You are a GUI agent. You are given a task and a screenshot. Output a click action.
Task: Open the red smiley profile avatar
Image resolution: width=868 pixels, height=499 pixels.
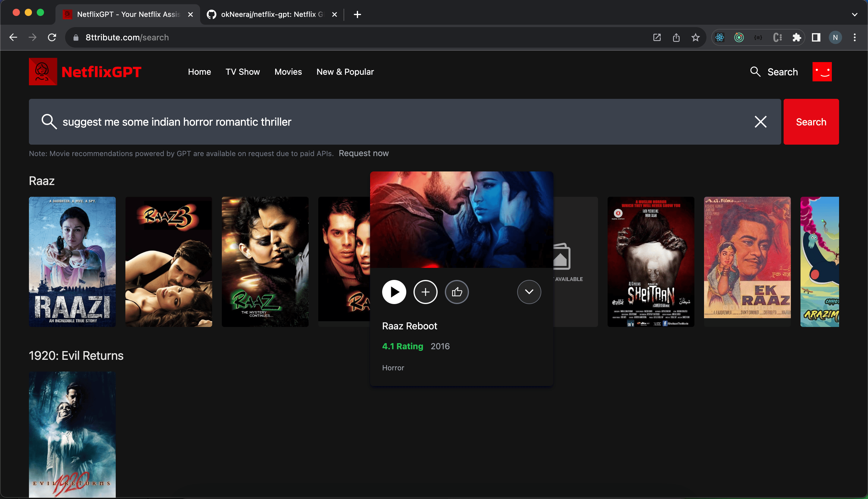click(x=822, y=72)
